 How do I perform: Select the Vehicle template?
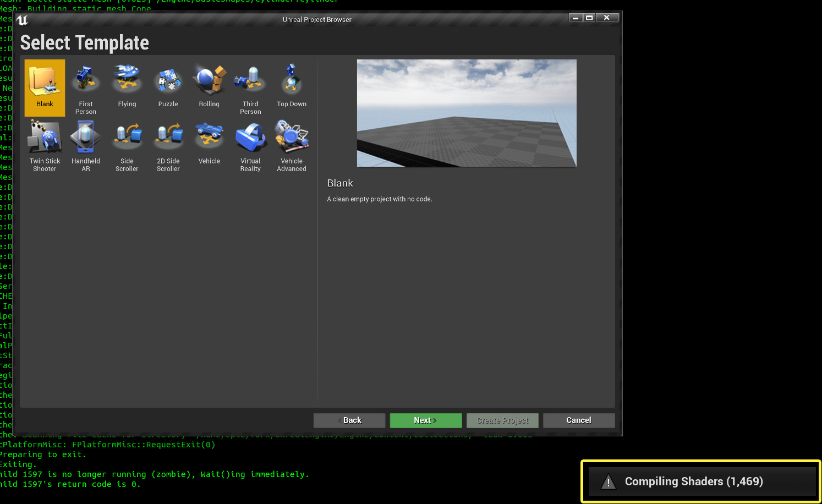(209, 143)
